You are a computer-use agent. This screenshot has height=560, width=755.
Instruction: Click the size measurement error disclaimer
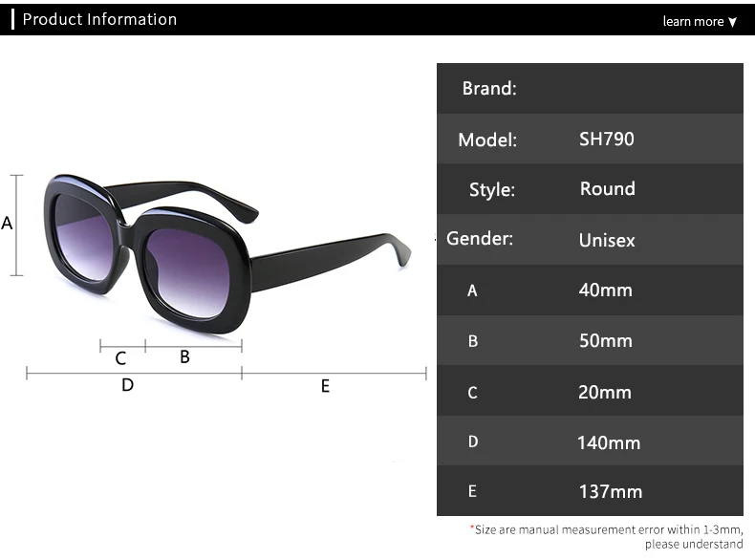pos(607,537)
